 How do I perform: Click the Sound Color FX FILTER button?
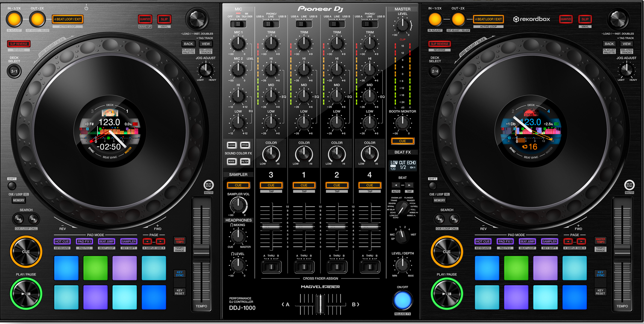click(245, 162)
